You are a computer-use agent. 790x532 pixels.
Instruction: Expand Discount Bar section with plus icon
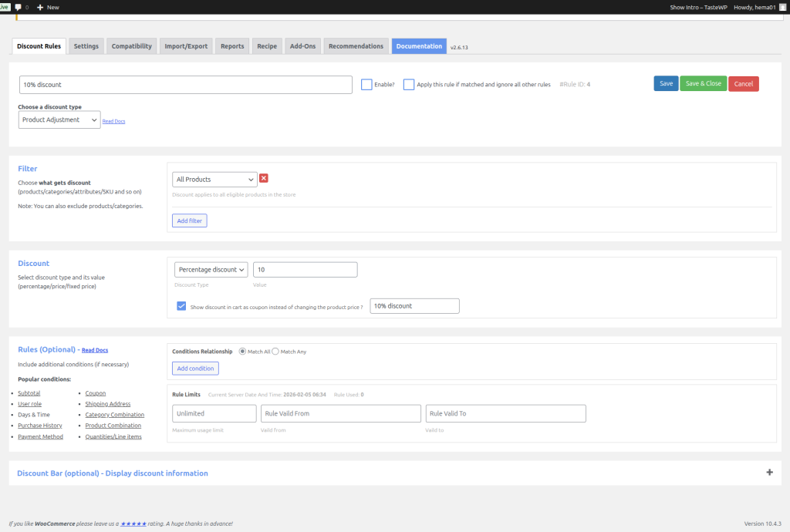point(769,473)
